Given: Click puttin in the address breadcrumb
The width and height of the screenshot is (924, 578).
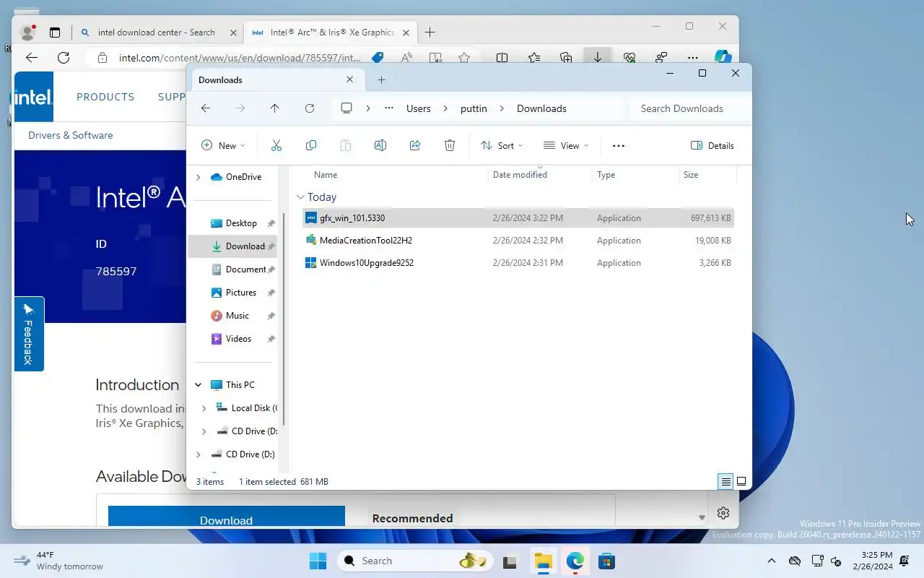Looking at the screenshot, I should click(474, 108).
